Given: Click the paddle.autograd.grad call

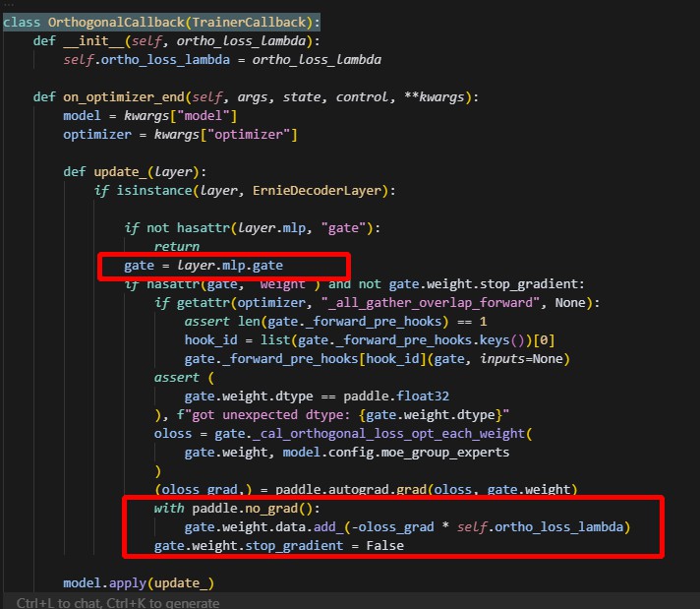Looking at the screenshot, I should [x=351, y=489].
